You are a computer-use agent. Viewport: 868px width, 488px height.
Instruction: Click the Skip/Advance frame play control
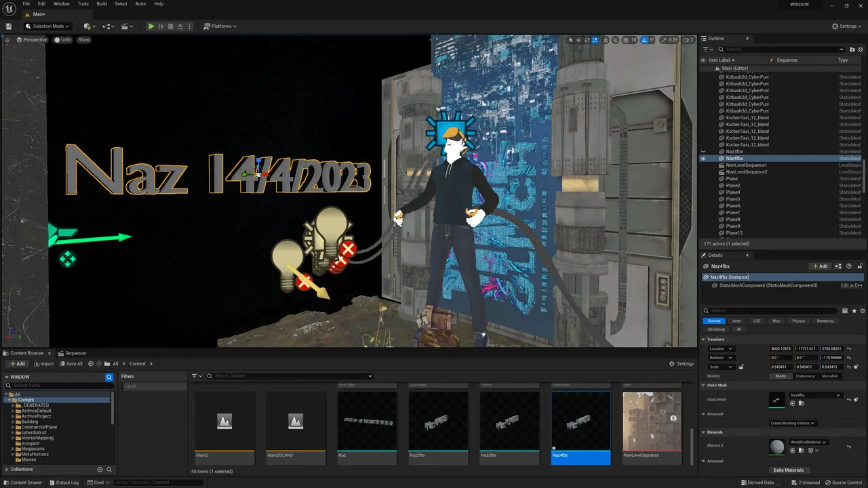pos(161,26)
